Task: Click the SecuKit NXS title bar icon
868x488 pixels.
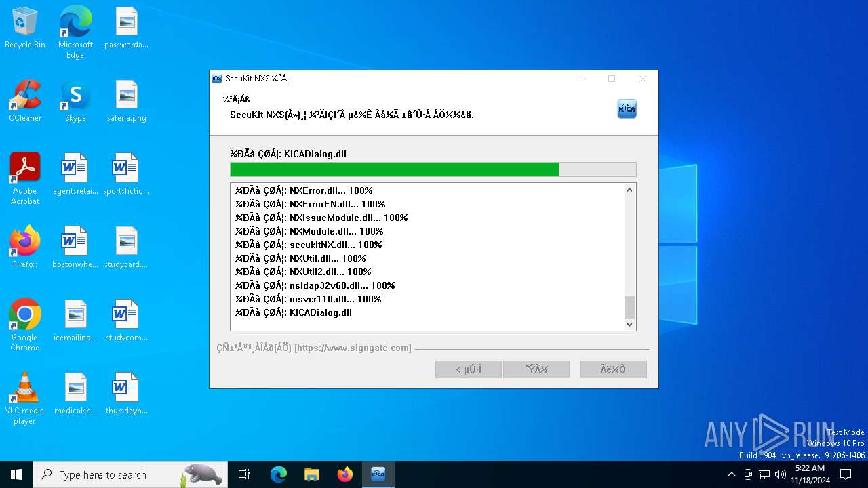Action: click(217, 79)
